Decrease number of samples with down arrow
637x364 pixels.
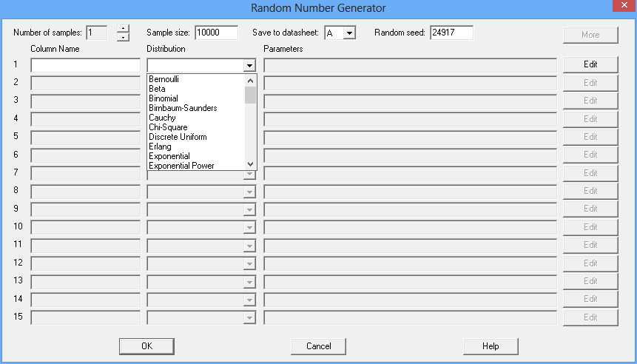coord(123,37)
